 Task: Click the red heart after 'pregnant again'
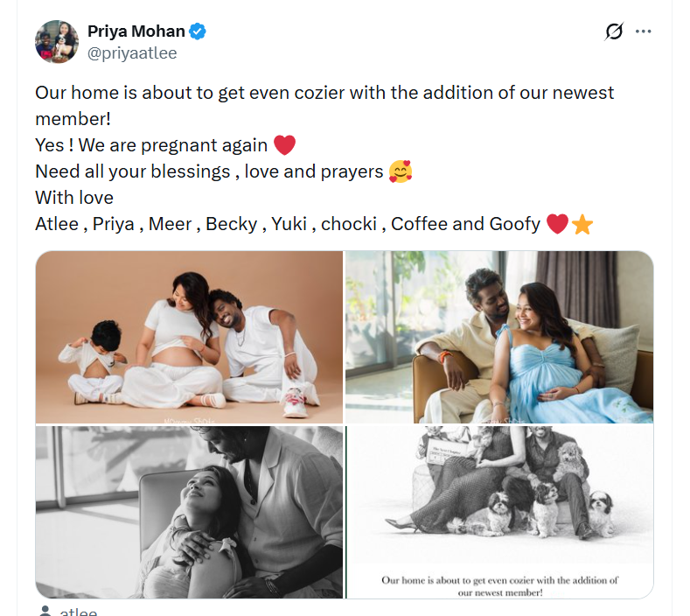[x=284, y=144]
